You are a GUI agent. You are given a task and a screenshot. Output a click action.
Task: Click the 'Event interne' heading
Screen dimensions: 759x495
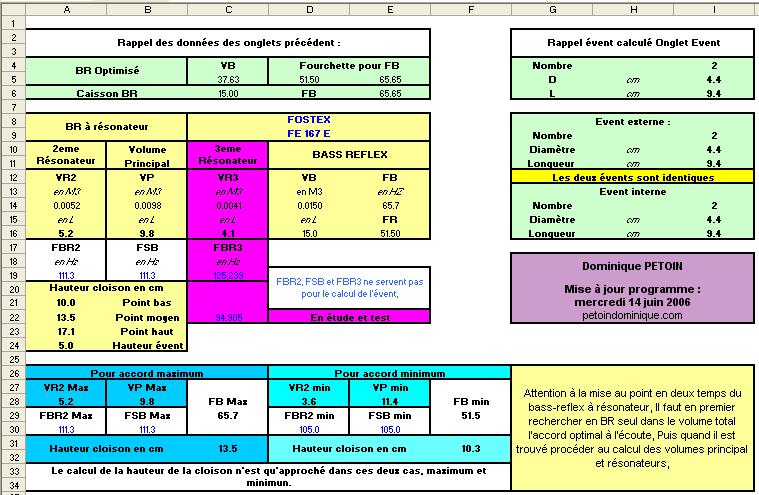click(x=633, y=192)
